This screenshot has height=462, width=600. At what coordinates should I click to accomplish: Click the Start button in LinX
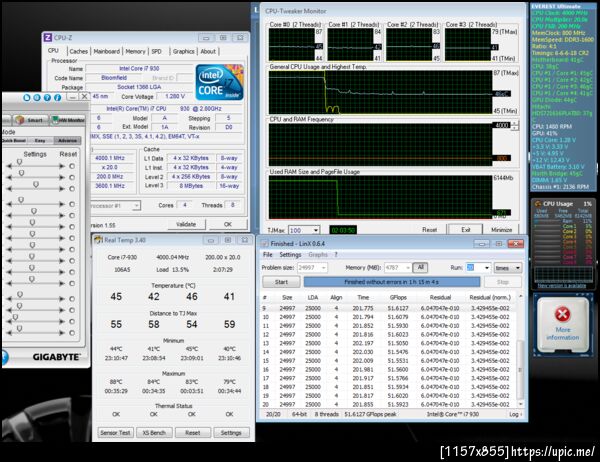(x=281, y=282)
